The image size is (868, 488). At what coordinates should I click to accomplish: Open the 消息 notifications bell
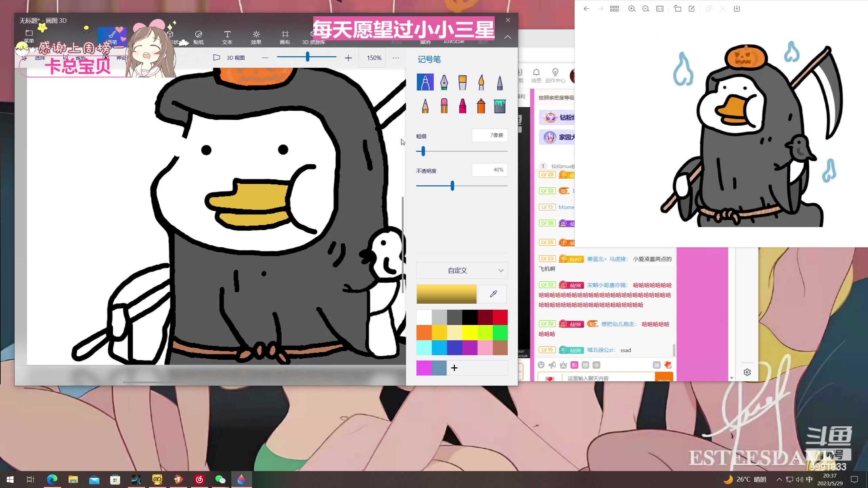coord(536,76)
